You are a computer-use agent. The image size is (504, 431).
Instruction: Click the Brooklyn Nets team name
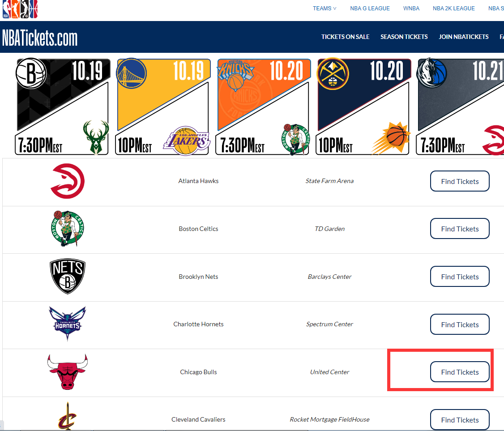[198, 277]
